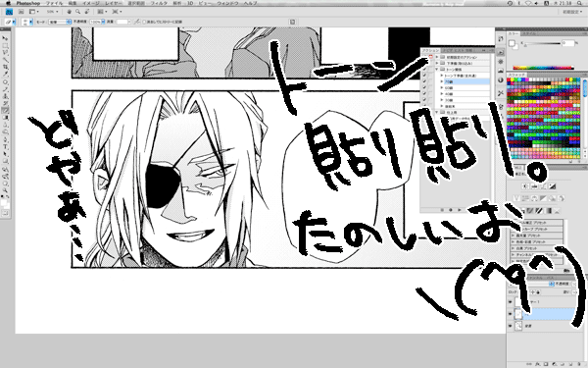This screenshot has height=368, width=588.
Task: Expand the 60 action steps
Action: (442, 87)
